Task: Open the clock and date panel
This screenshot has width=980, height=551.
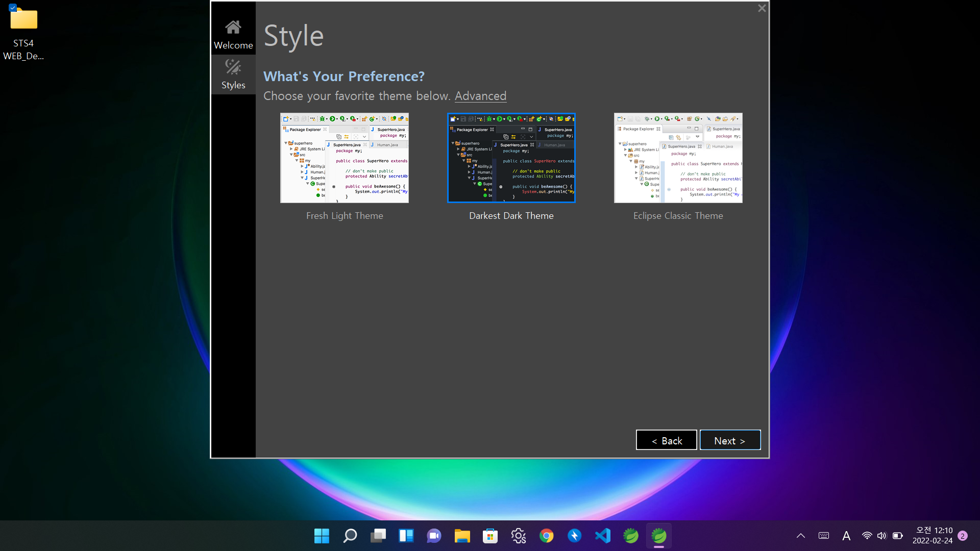Action: point(932,536)
